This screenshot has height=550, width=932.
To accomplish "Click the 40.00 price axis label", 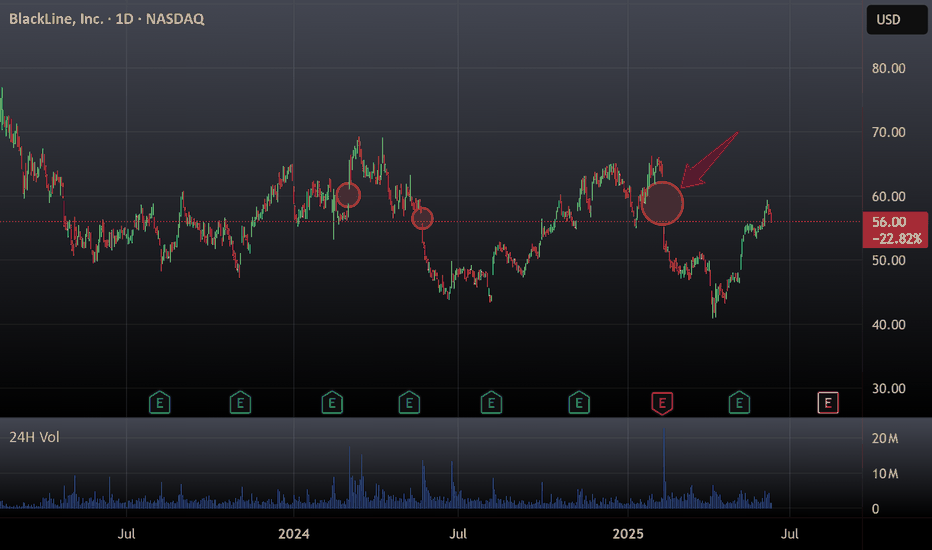I will [x=889, y=325].
